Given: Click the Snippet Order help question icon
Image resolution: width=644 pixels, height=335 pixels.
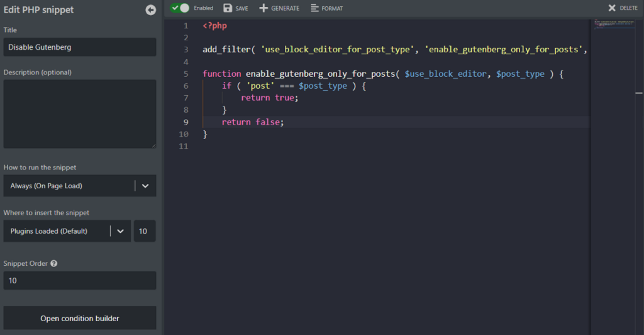Looking at the screenshot, I should point(54,263).
